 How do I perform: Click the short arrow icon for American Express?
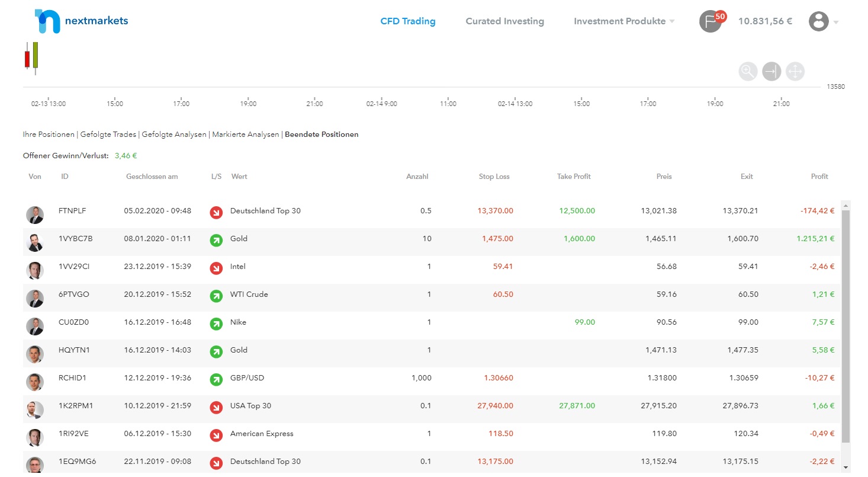pyautogui.click(x=216, y=436)
